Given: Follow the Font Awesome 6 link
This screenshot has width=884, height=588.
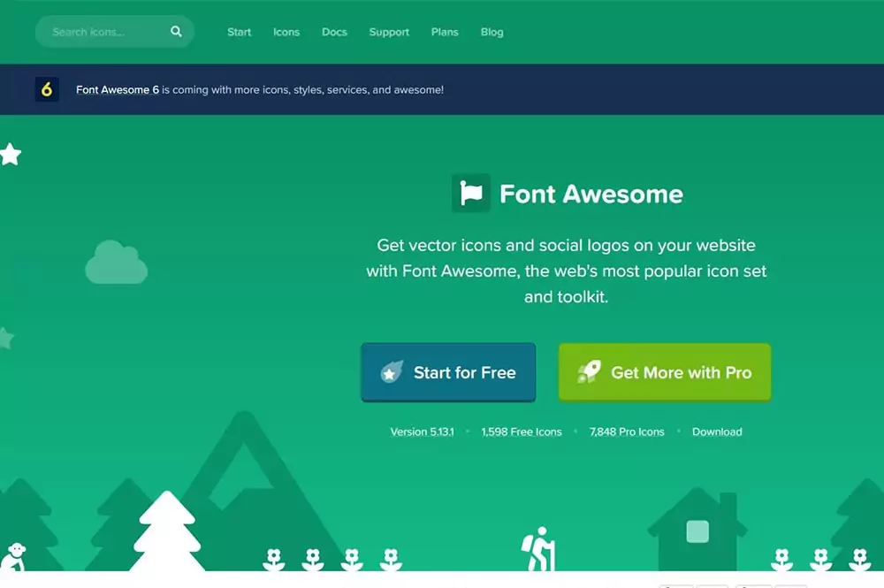Looking at the screenshot, I should (118, 89).
